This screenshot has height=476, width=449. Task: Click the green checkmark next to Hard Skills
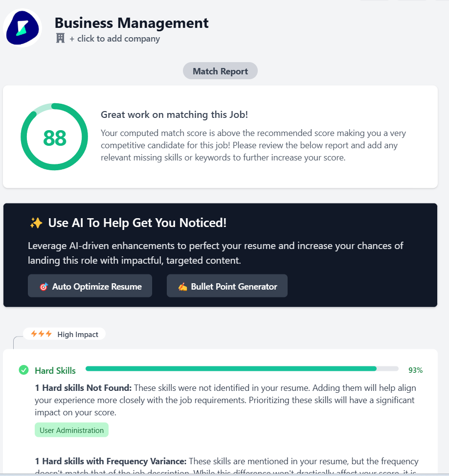click(23, 370)
